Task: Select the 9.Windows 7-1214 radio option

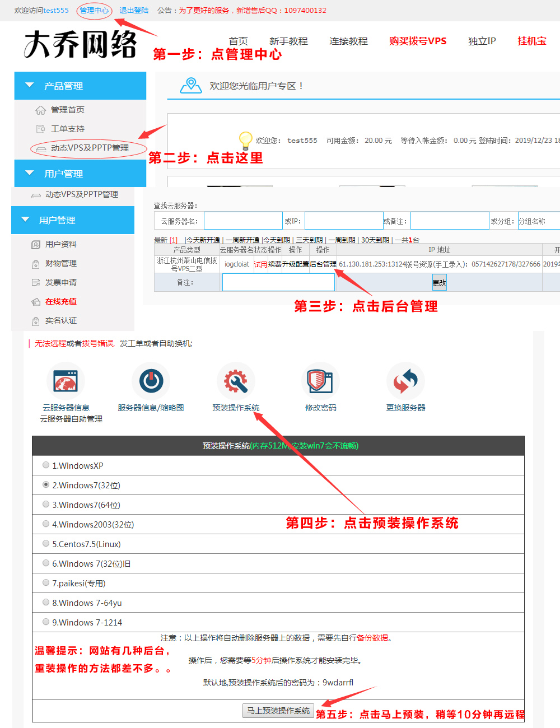Action: click(46, 622)
